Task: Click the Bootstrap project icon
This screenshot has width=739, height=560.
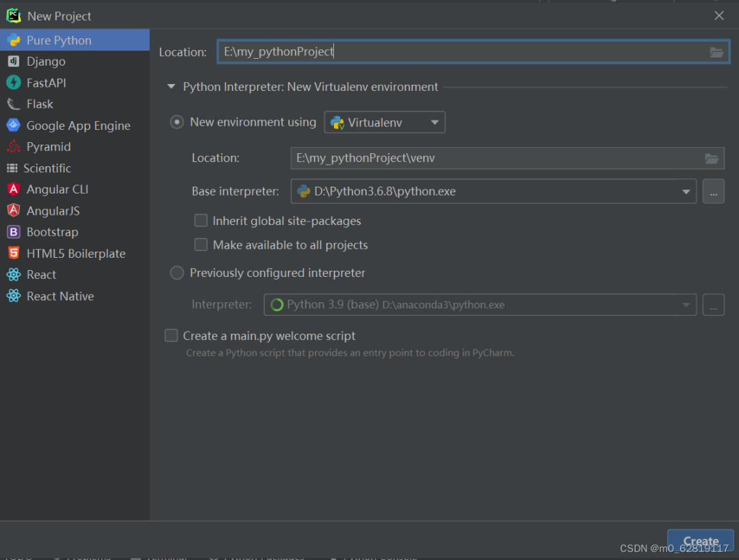Action: (x=13, y=232)
